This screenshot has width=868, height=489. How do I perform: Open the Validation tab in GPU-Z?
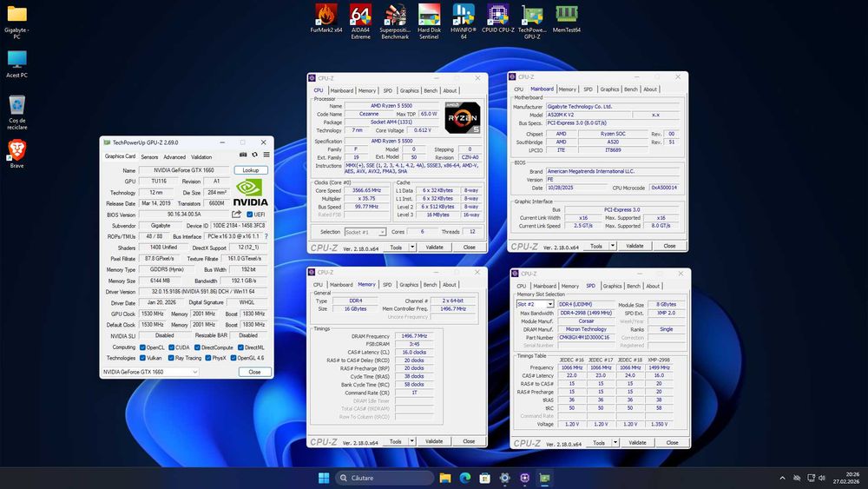coord(201,157)
